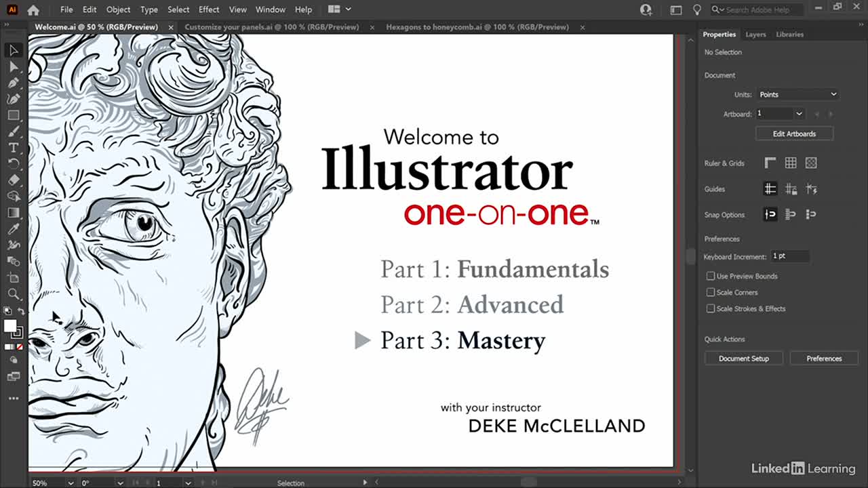Click the None (red slash) swatch
This screenshot has height=488, width=868.
pyautogui.click(x=20, y=347)
